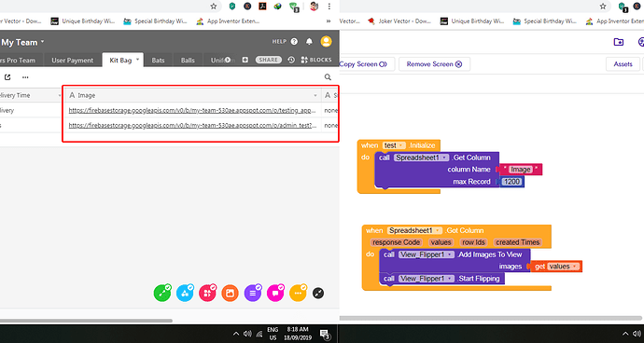Click the black collapse arrows icon
The height and width of the screenshot is (343, 644).
pyautogui.click(x=318, y=293)
